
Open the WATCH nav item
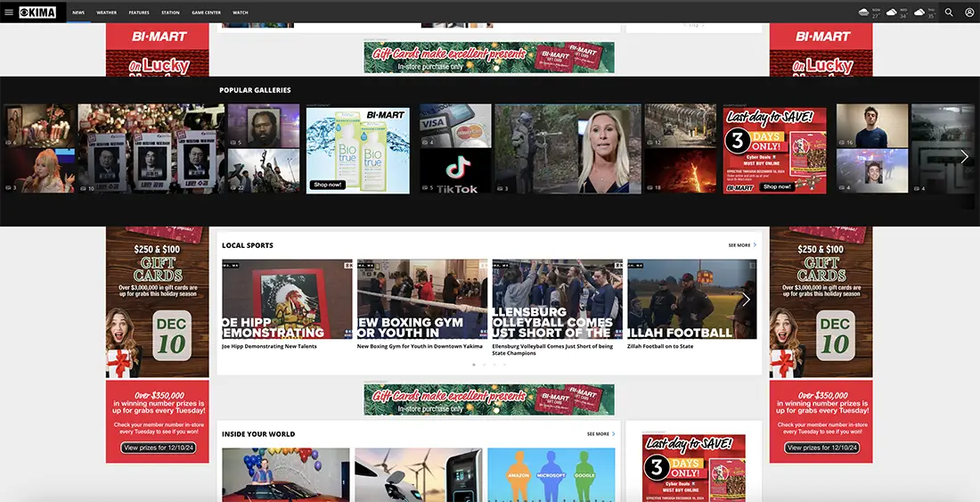point(240,12)
